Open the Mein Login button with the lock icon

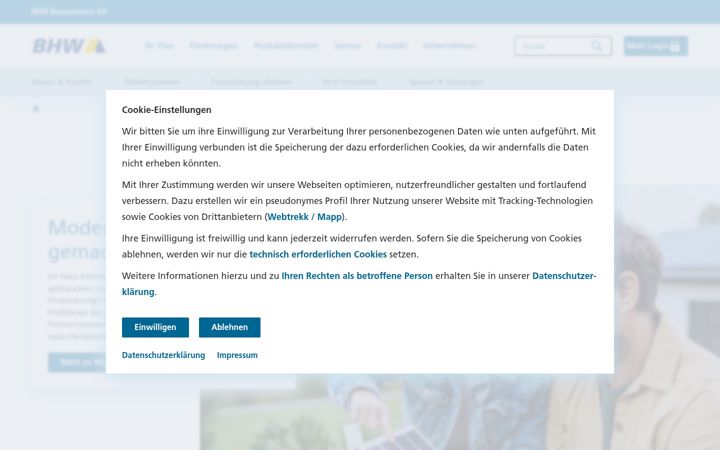tap(656, 46)
